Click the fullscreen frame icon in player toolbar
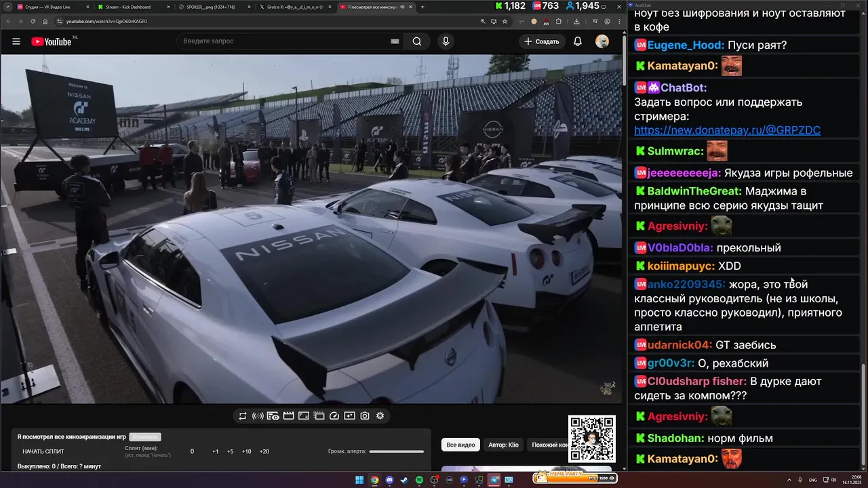Screen dimensions: 868x488 [x=304, y=416]
